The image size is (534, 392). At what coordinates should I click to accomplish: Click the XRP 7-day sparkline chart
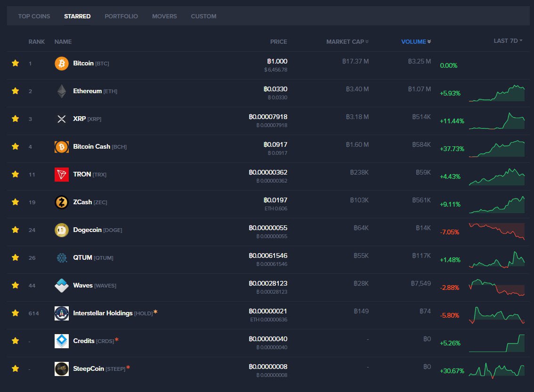click(496, 121)
